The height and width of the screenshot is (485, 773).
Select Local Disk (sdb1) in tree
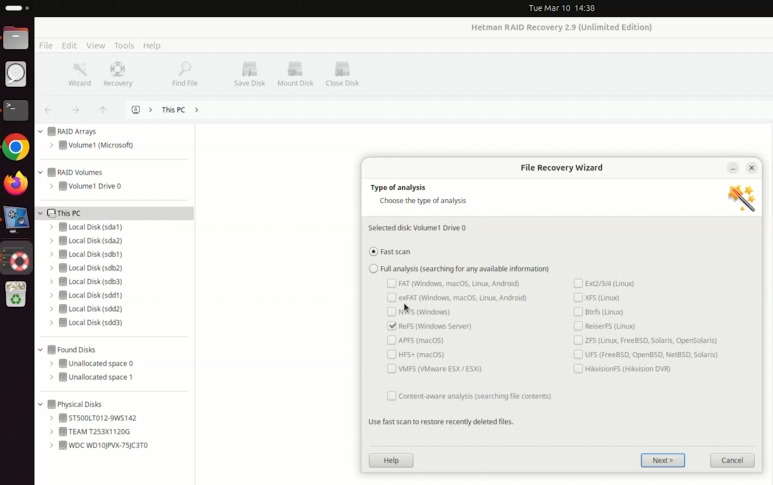click(95, 254)
